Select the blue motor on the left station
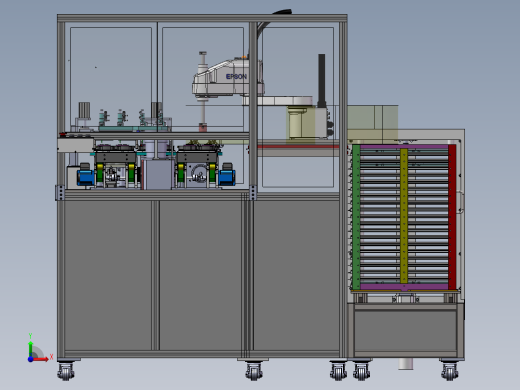The image size is (520, 390). 86,177
